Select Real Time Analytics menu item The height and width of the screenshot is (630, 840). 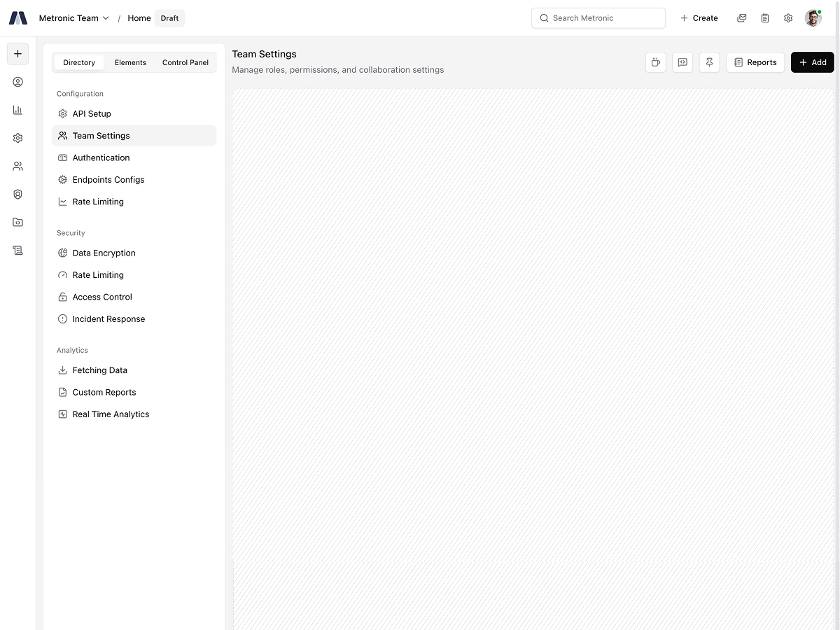pyautogui.click(x=111, y=414)
